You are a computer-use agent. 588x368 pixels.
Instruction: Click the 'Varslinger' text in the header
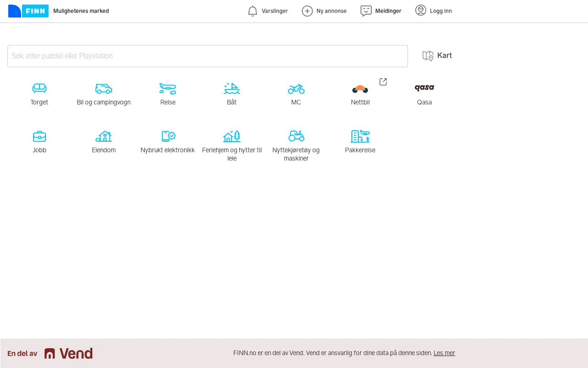[x=275, y=11]
